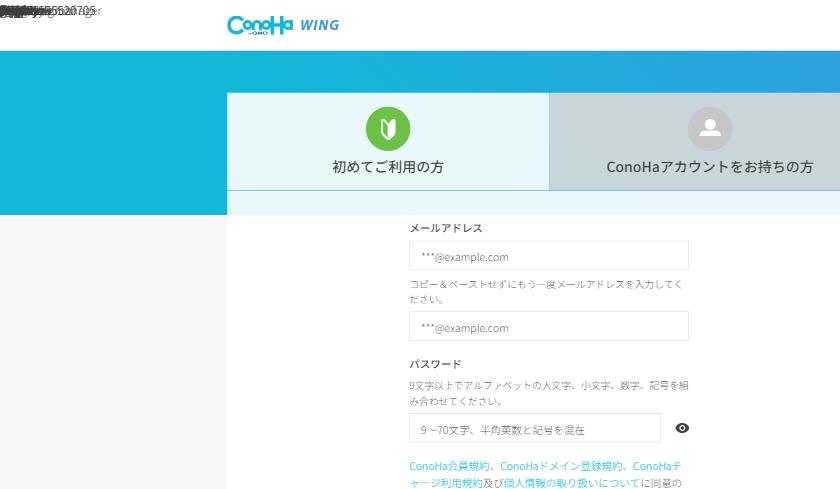Screen dimensions: 840x489
Task: Focus the first メールアドレス input field
Action: click(549, 255)
